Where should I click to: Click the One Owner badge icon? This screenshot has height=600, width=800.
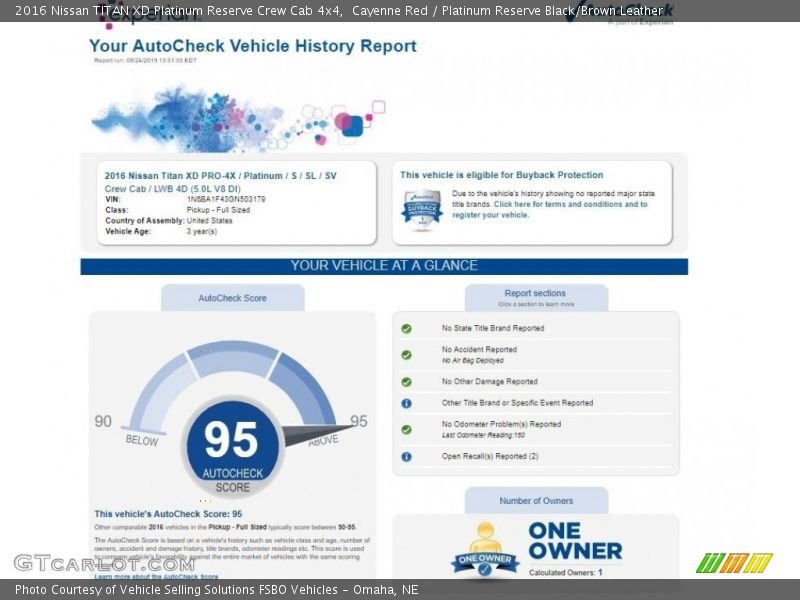pos(485,551)
